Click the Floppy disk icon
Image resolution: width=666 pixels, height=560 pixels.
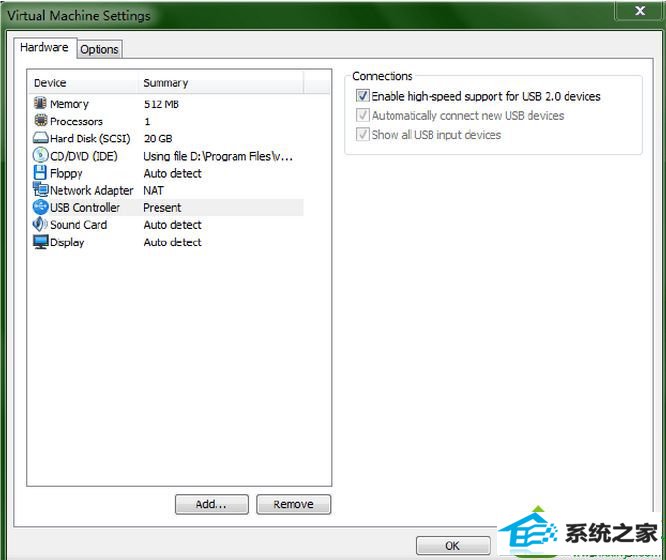pos(40,173)
